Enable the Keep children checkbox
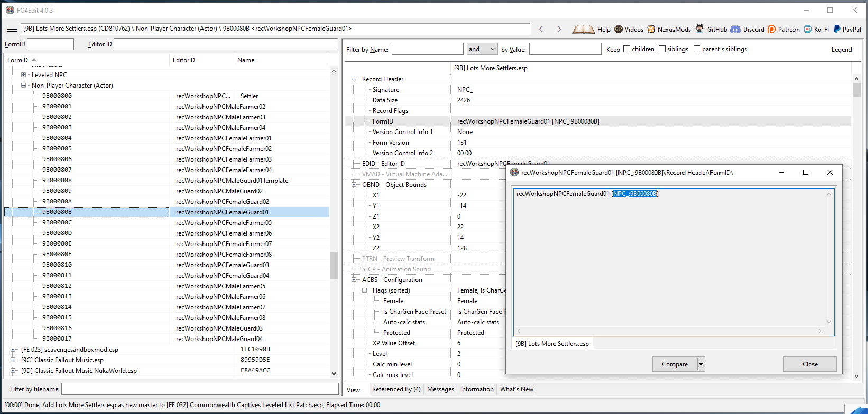Viewport: 868px width, 414px height. [x=626, y=49]
